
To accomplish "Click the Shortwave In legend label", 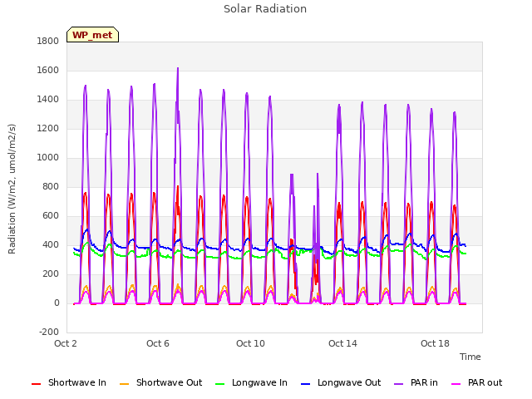I will tap(77, 382).
